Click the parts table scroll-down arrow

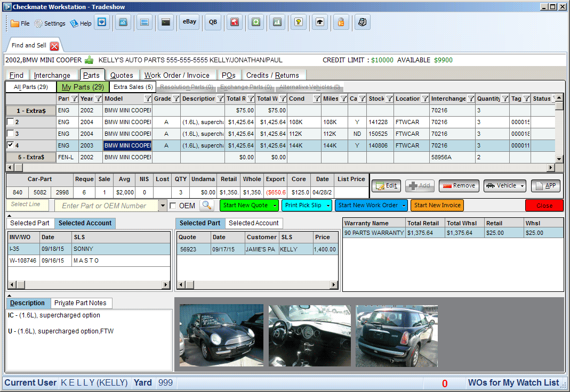(559, 159)
